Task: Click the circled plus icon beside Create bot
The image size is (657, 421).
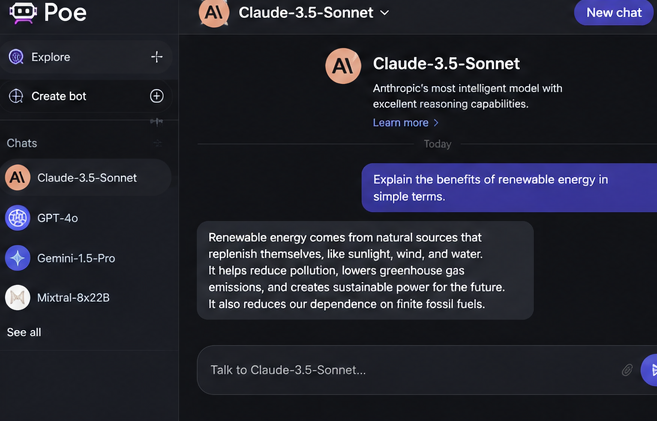Action: (157, 96)
